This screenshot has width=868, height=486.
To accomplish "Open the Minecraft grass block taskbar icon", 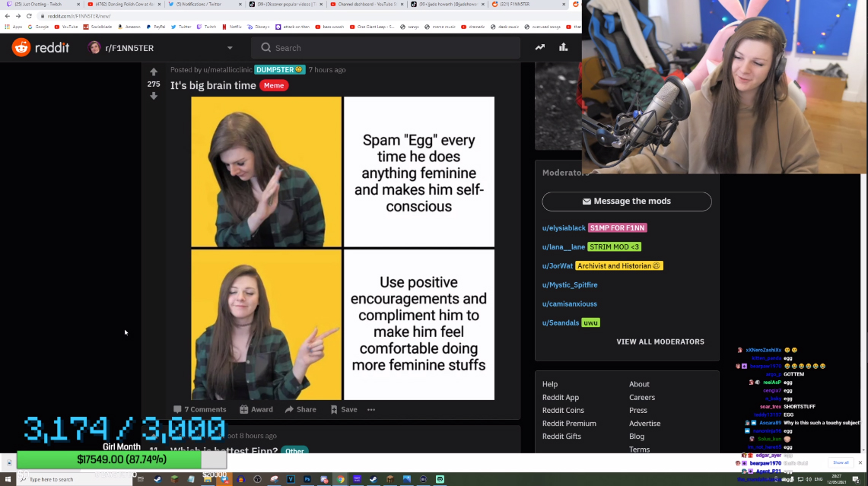I will click(x=174, y=479).
